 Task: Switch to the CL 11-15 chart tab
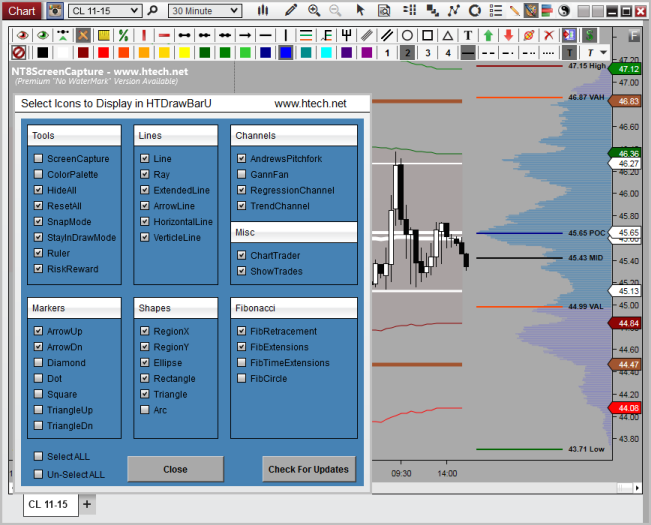tap(51, 504)
